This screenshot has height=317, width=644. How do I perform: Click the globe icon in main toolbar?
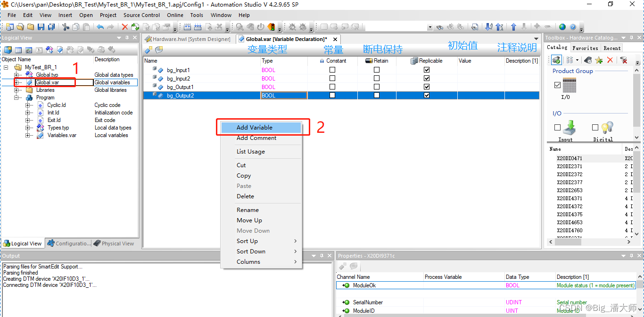tap(562, 27)
